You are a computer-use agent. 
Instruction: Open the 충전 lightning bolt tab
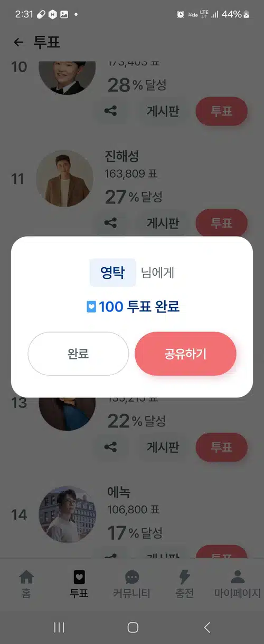pos(185,584)
